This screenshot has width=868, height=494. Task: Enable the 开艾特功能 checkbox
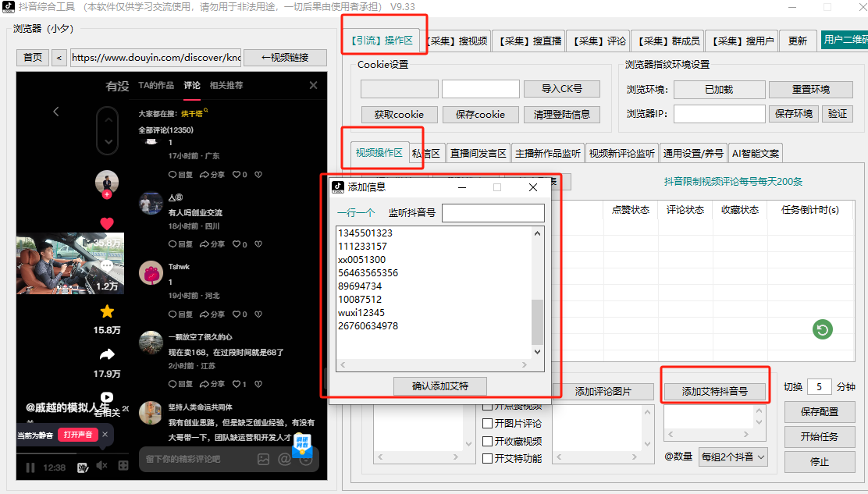click(x=488, y=458)
